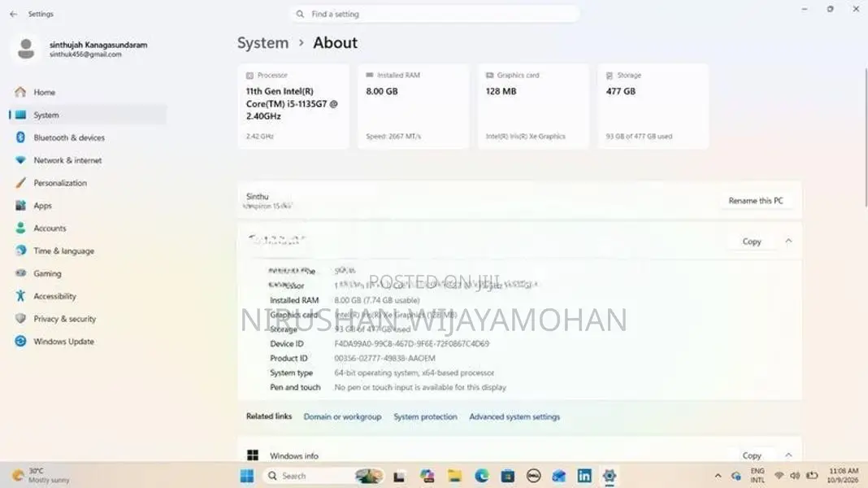Viewport: 868px width, 488px height.
Task: Open LinkedIn from the taskbar
Action: 584,476
